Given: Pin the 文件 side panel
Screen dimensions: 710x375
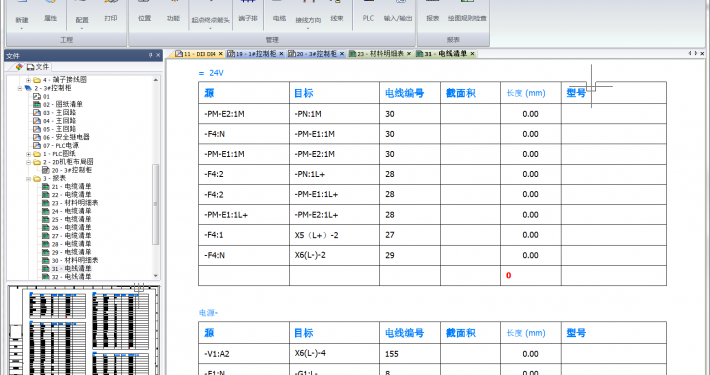Looking at the screenshot, I should pyautogui.click(x=150, y=55).
